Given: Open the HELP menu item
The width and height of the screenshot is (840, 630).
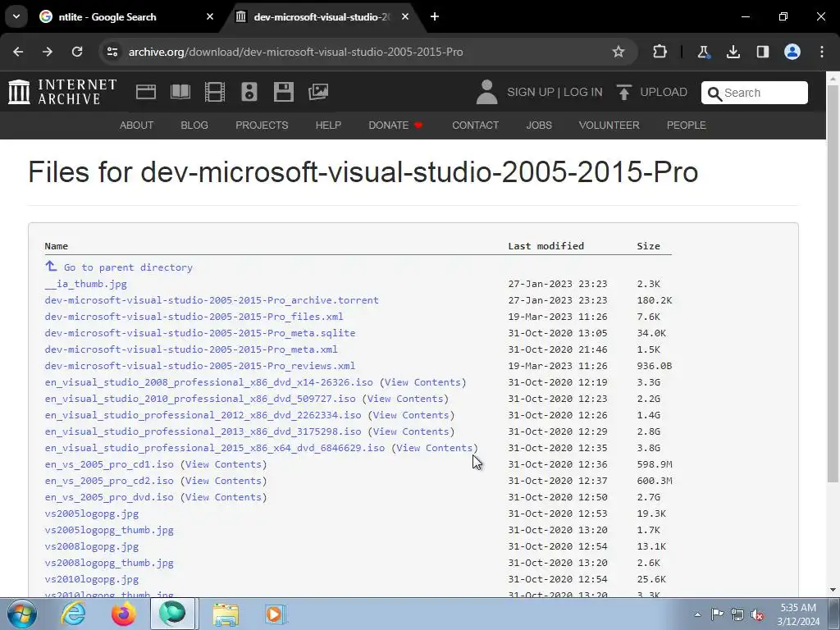Looking at the screenshot, I should click(328, 125).
